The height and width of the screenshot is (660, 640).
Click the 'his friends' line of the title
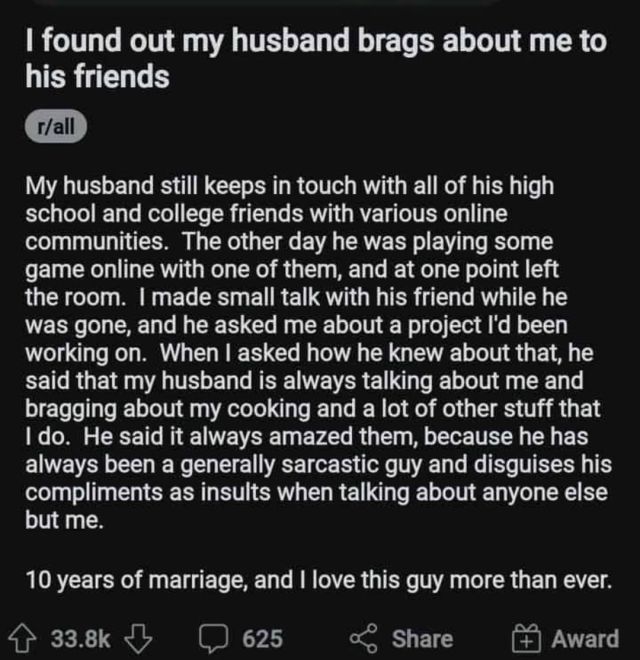pyautogui.click(x=97, y=77)
